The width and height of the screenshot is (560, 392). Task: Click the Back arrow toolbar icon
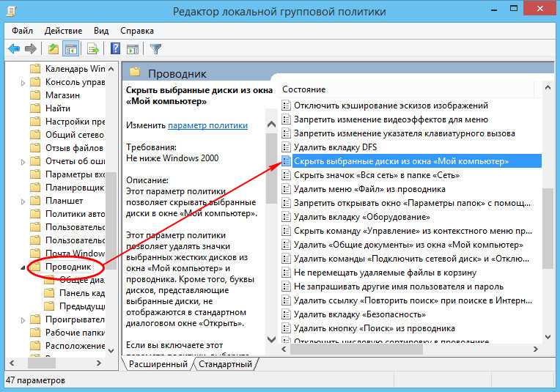click(x=14, y=48)
